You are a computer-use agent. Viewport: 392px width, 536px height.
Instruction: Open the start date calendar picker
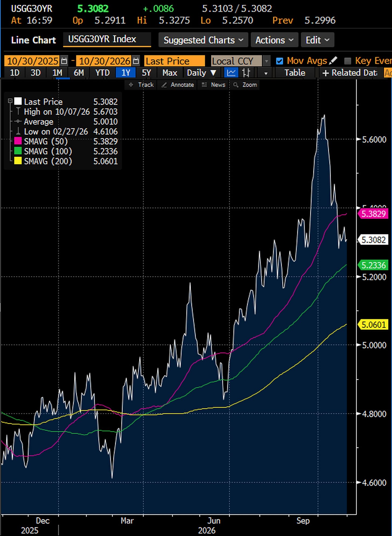64,61
